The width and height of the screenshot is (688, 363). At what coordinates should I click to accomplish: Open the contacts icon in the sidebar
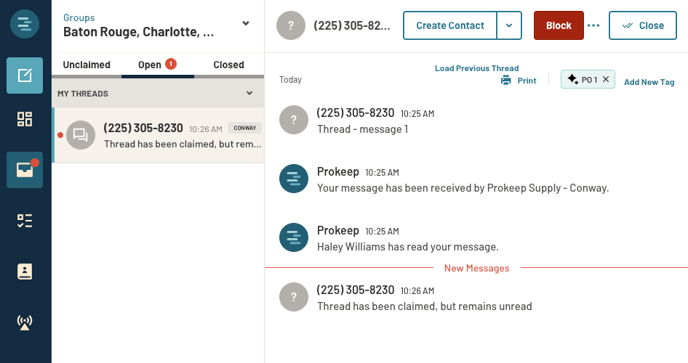[x=25, y=272]
